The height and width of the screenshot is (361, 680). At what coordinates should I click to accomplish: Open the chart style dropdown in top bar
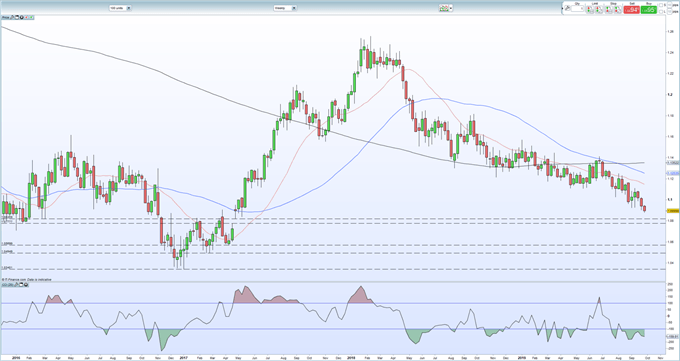(x=445, y=8)
